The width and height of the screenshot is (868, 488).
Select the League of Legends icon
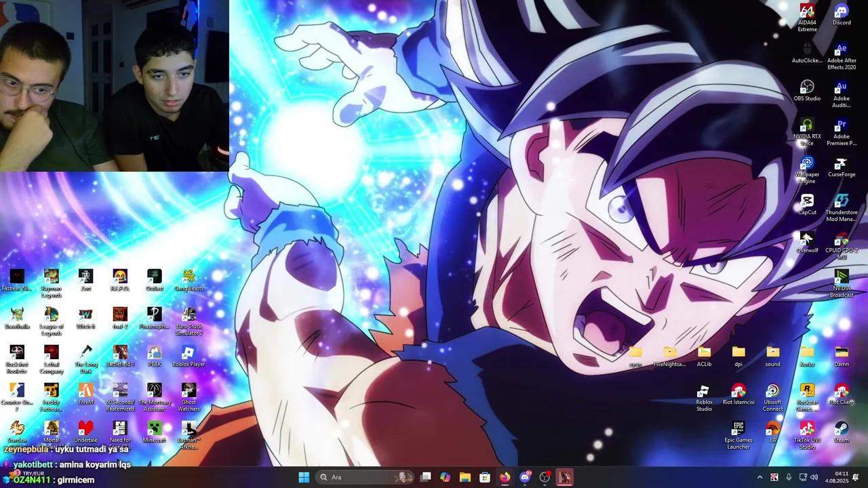[51, 322]
